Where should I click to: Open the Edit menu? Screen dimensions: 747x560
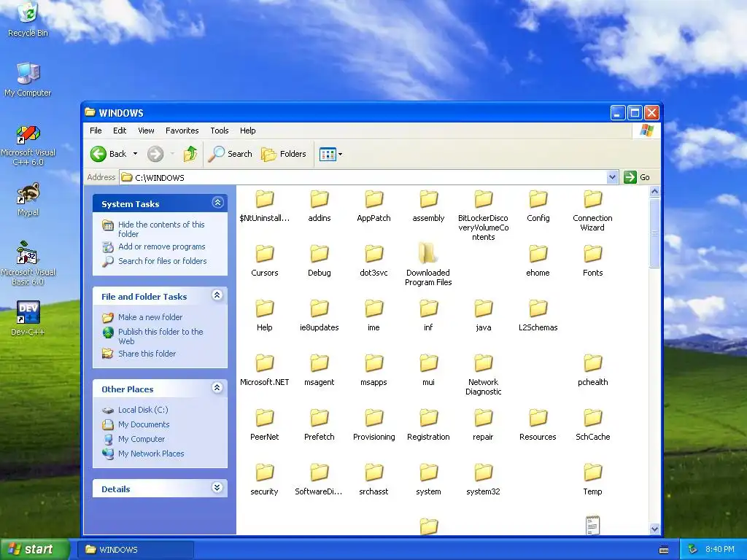point(120,131)
